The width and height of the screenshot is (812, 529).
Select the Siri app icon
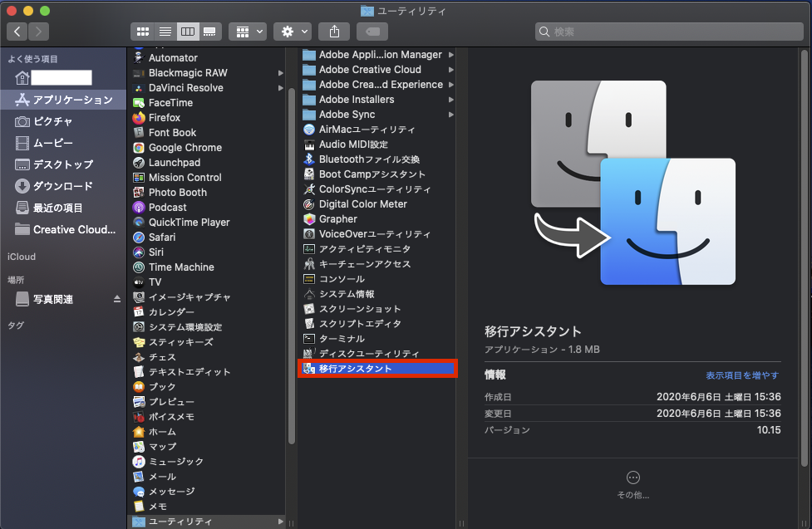(138, 252)
